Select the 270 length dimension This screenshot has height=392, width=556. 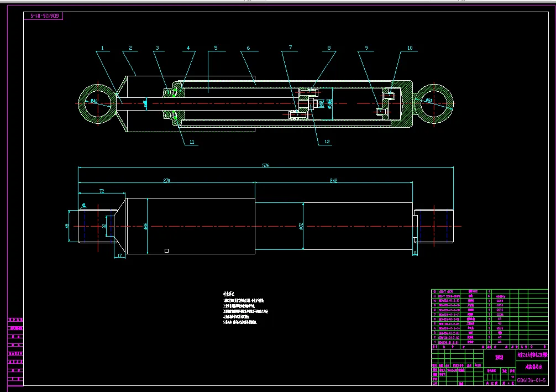(166, 181)
